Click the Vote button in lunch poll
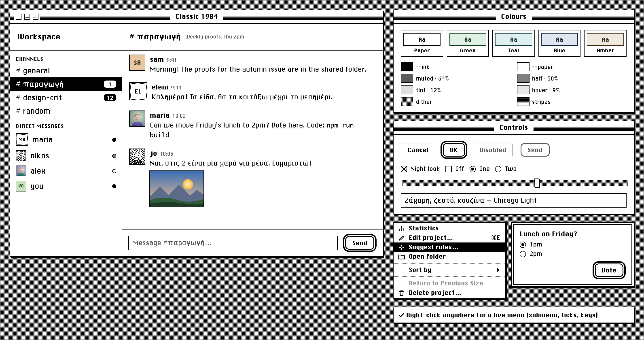The image size is (644, 340). 609,270
